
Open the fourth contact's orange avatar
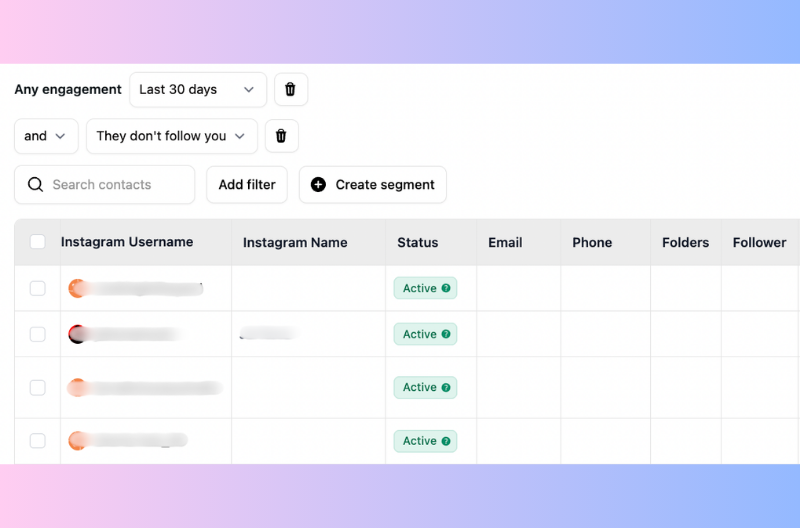pos(77,441)
